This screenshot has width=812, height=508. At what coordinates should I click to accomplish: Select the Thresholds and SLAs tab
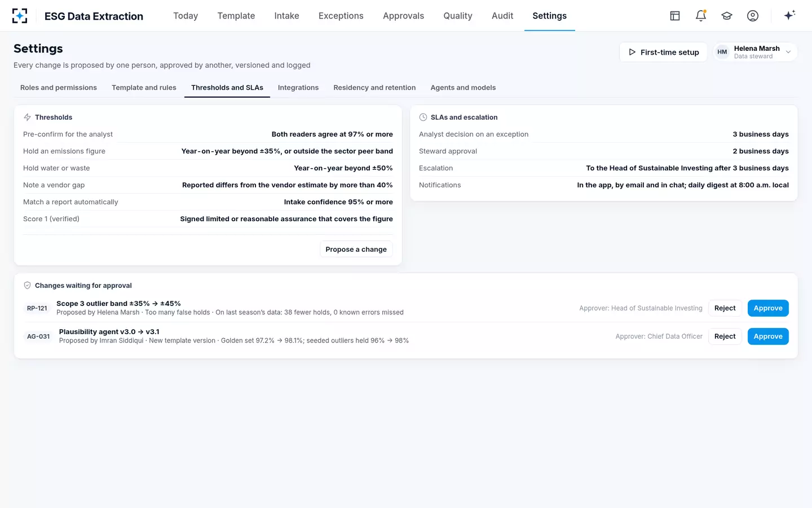pos(227,87)
